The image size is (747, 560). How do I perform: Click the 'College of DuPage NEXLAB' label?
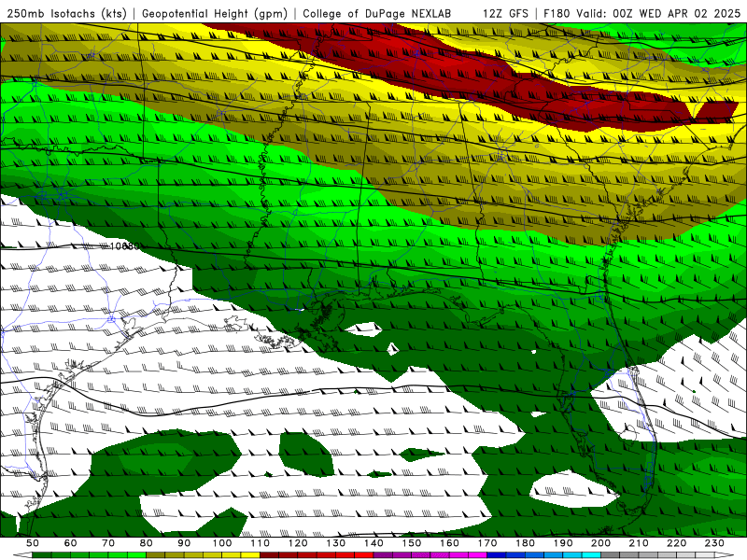coord(376,13)
